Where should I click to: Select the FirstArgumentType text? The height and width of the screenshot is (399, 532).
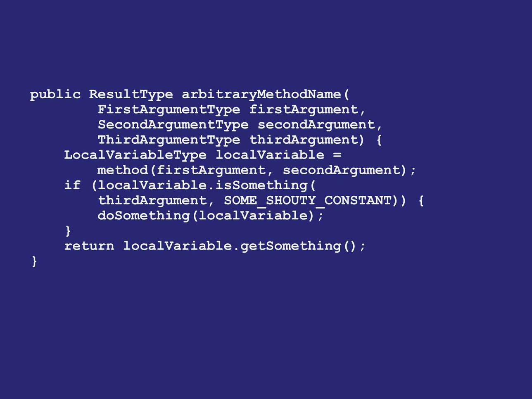pyautogui.click(x=169, y=109)
